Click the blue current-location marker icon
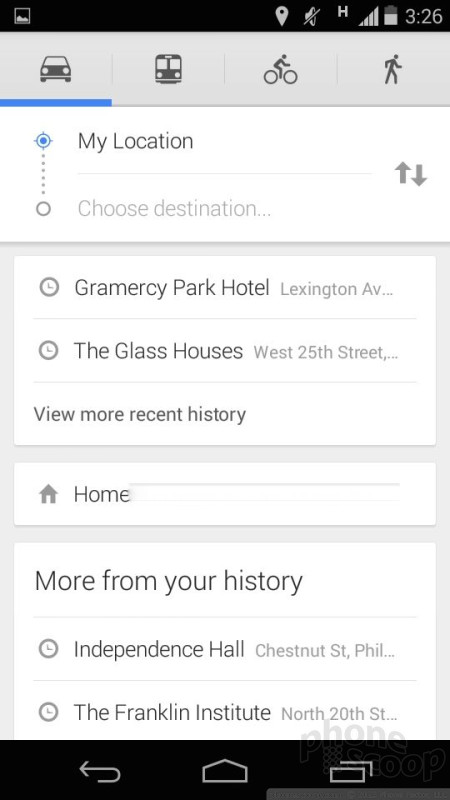The height and width of the screenshot is (800, 450). 43,140
